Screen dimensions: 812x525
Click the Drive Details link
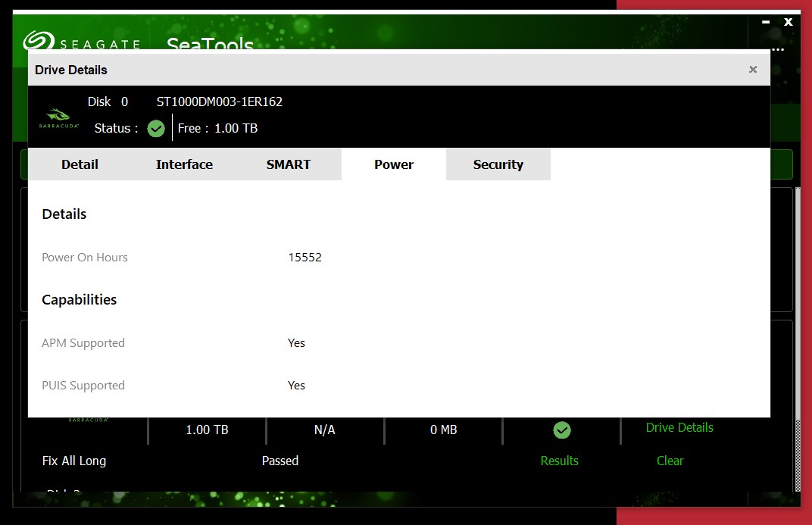(x=679, y=427)
